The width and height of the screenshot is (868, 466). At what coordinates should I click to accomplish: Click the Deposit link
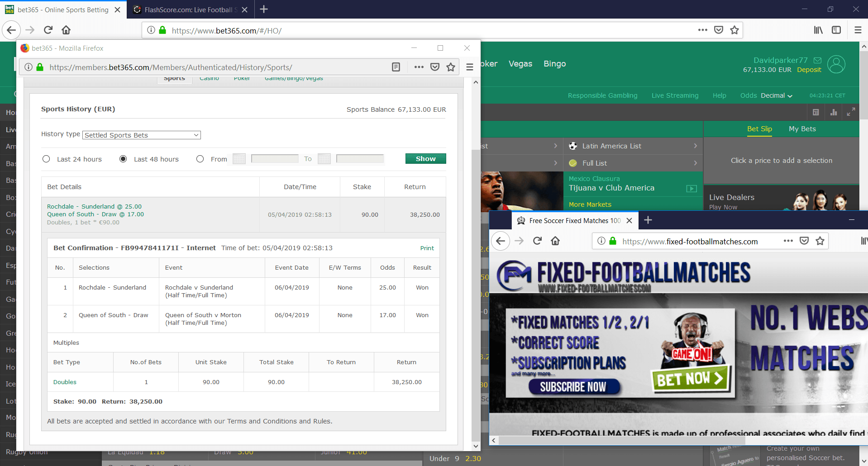(809, 70)
